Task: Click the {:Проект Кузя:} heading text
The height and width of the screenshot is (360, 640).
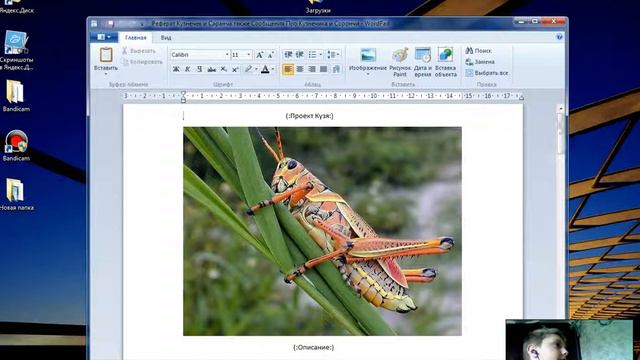Action: 309,116
